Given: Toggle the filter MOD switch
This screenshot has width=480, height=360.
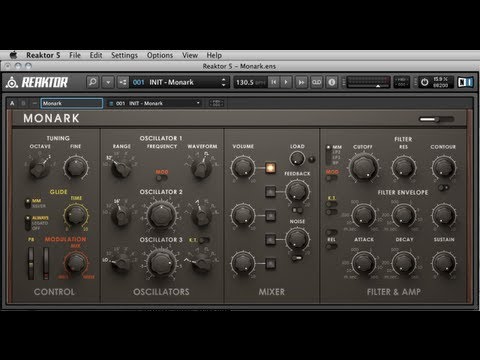Looking at the screenshot, I should point(331,178).
